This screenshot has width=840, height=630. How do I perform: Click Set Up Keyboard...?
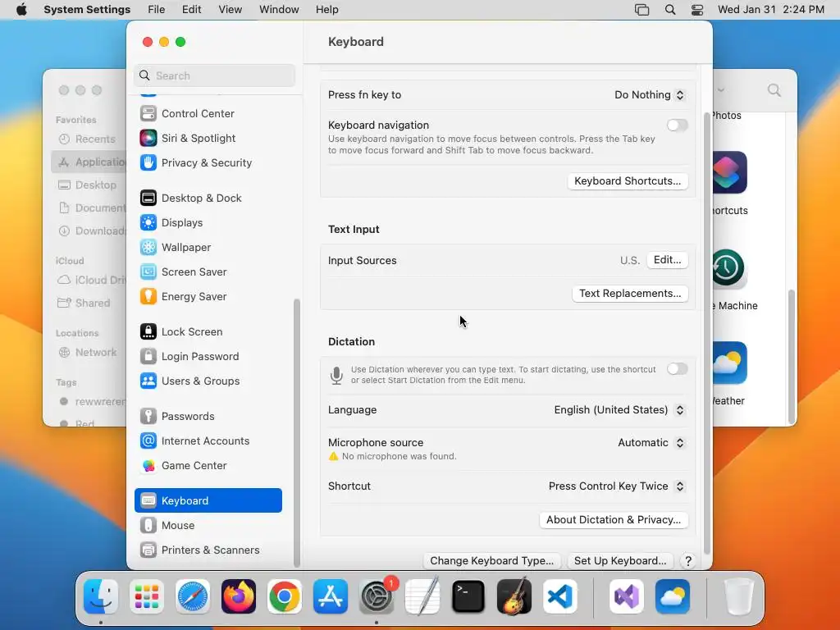[x=620, y=561]
